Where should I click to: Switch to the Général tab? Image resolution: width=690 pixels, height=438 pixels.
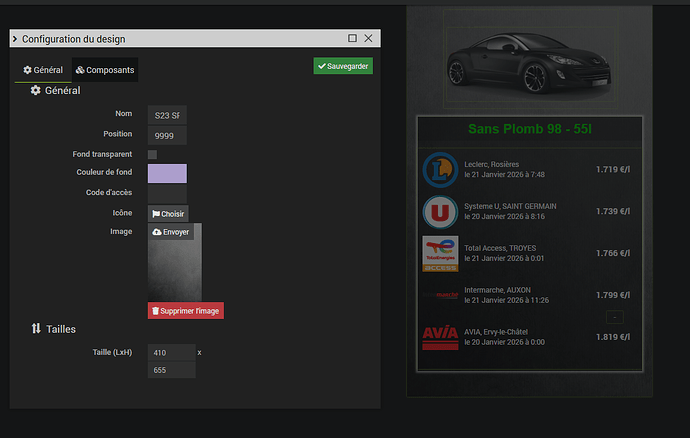click(x=43, y=70)
